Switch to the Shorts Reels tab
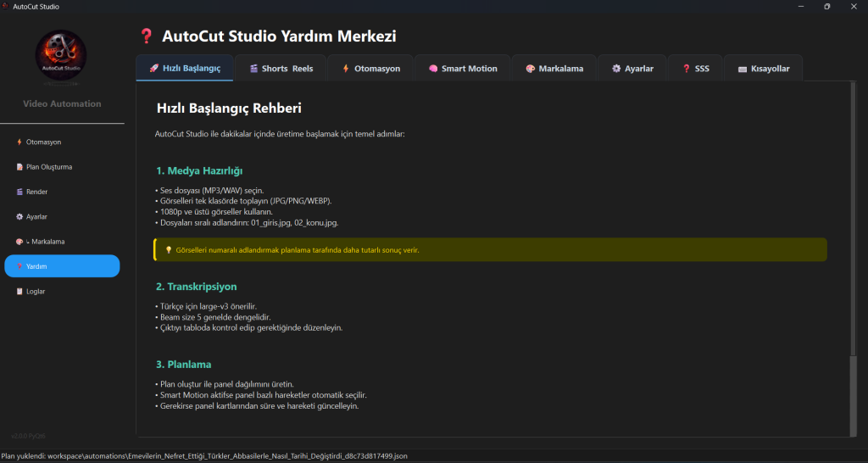868x463 pixels. click(281, 69)
